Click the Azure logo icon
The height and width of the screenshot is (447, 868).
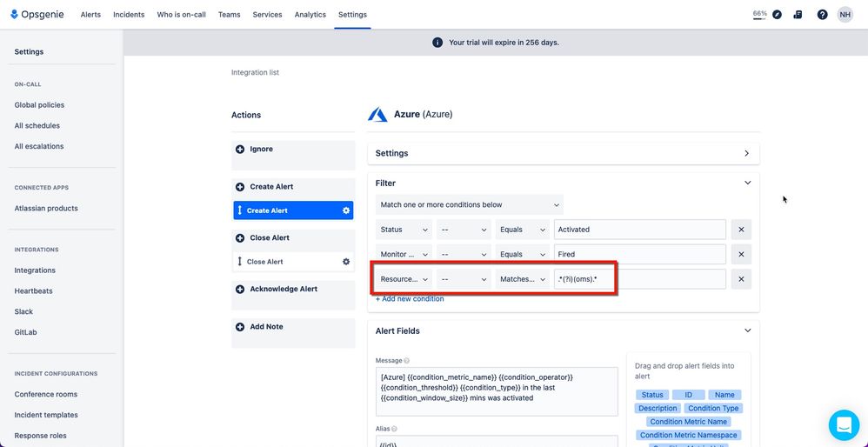(377, 115)
